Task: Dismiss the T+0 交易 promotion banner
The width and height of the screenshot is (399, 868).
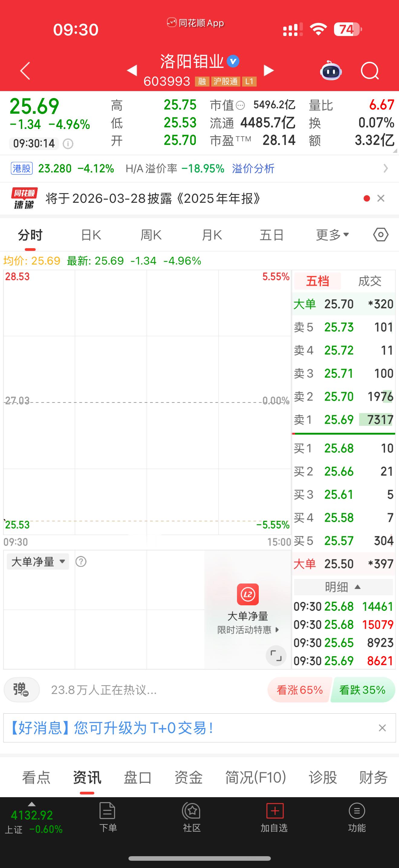Action: pyautogui.click(x=382, y=728)
